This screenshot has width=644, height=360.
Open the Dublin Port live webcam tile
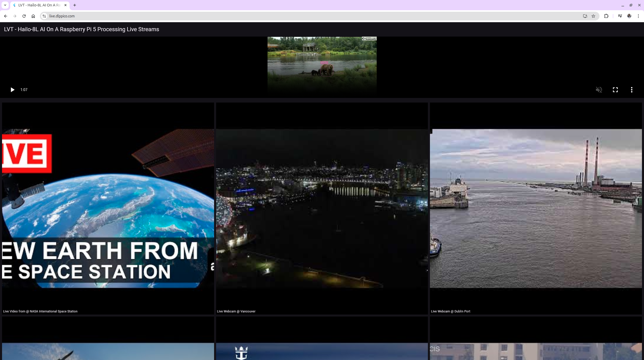536,208
